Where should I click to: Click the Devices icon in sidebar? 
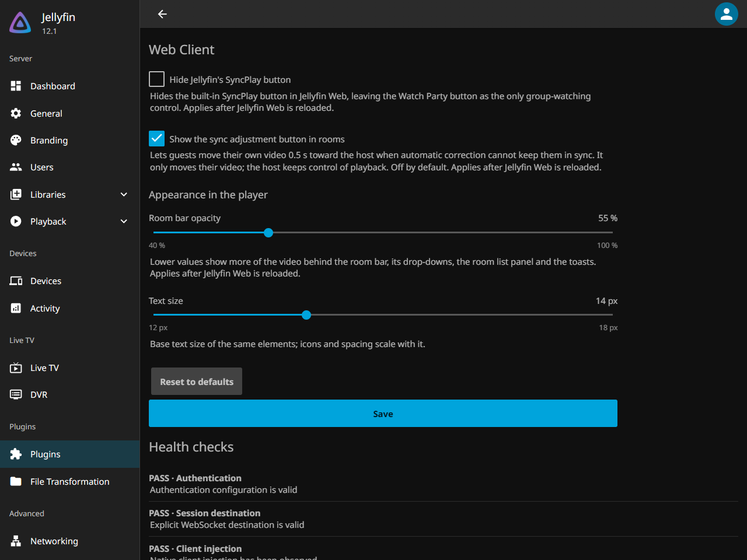point(16,281)
